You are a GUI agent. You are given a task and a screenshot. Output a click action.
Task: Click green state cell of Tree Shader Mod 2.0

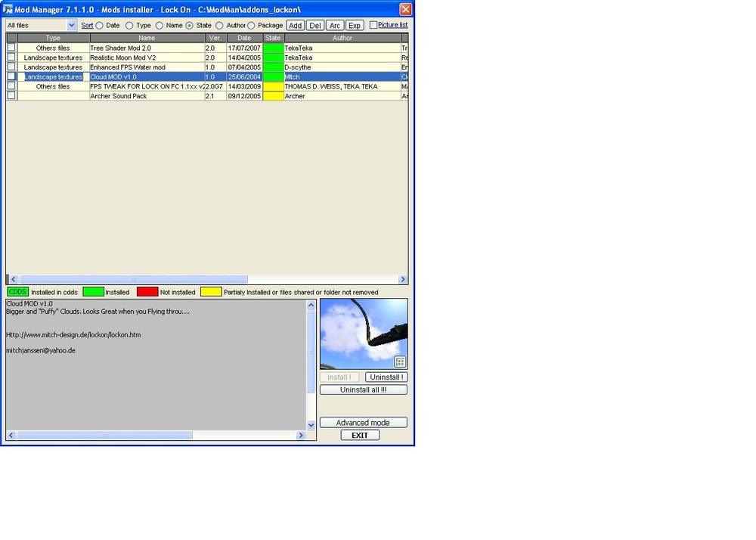click(273, 48)
